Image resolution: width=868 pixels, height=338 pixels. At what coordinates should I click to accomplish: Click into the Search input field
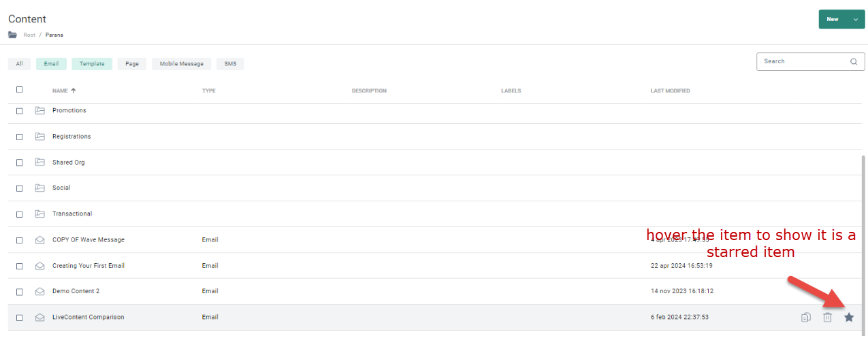coord(803,61)
